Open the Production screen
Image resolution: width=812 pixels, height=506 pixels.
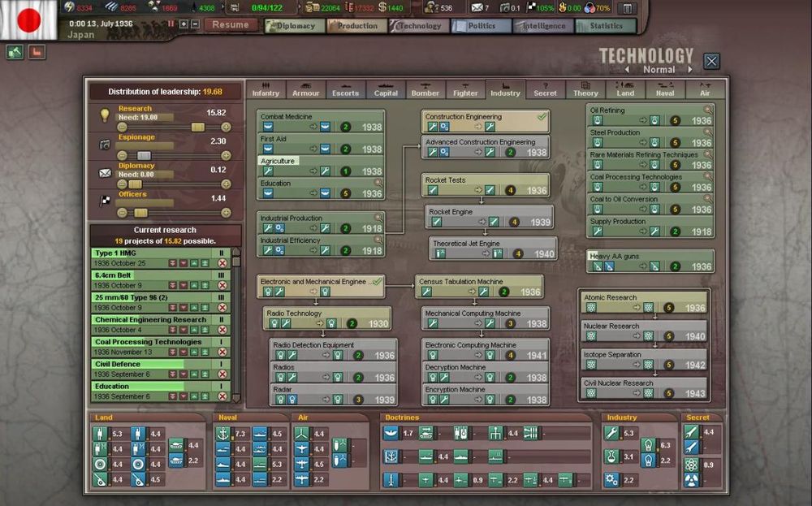356,25
